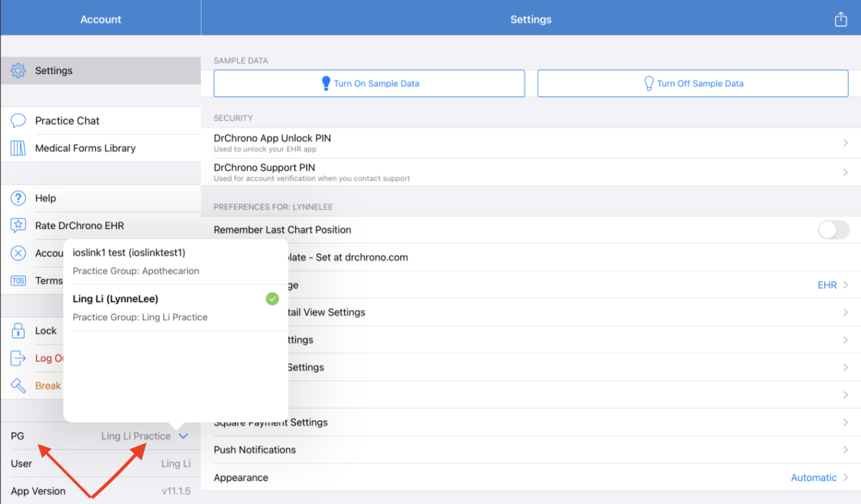Open DrChrono App Unlock PIN setting
The height and width of the screenshot is (504, 861).
pyautogui.click(x=531, y=142)
